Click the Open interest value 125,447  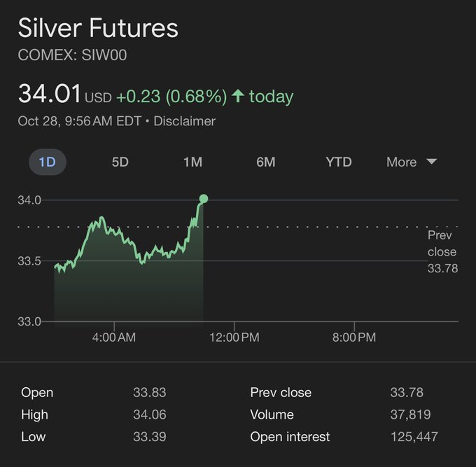[x=414, y=436]
